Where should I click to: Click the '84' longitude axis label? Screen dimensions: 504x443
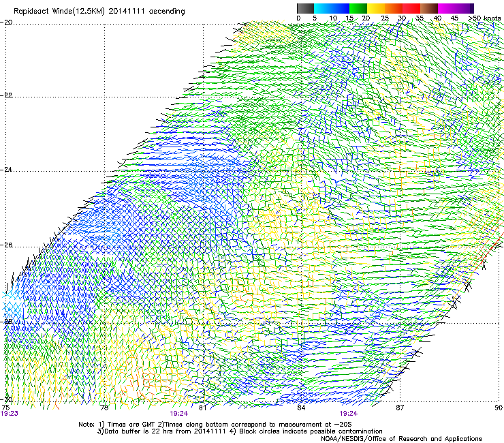(x=301, y=408)
